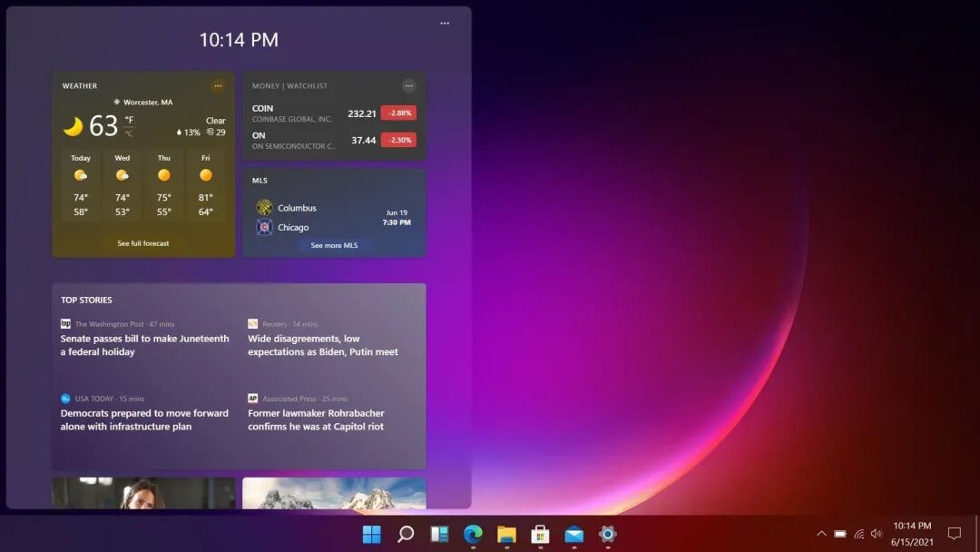The image size is (980, 552).
Task: Open the COIN Coinbase Global stock row
Action: point(334,113)
